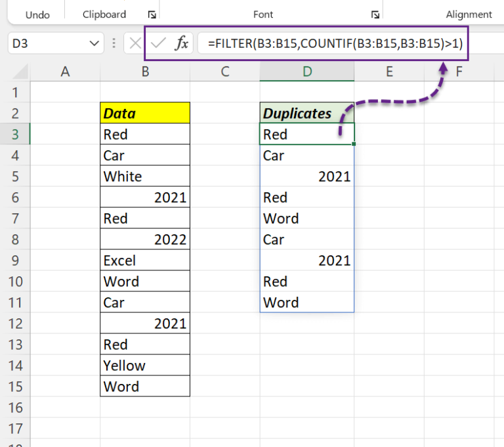Screen dimensions: 504x447
Task: Select row 3 header
Action: 15,134
